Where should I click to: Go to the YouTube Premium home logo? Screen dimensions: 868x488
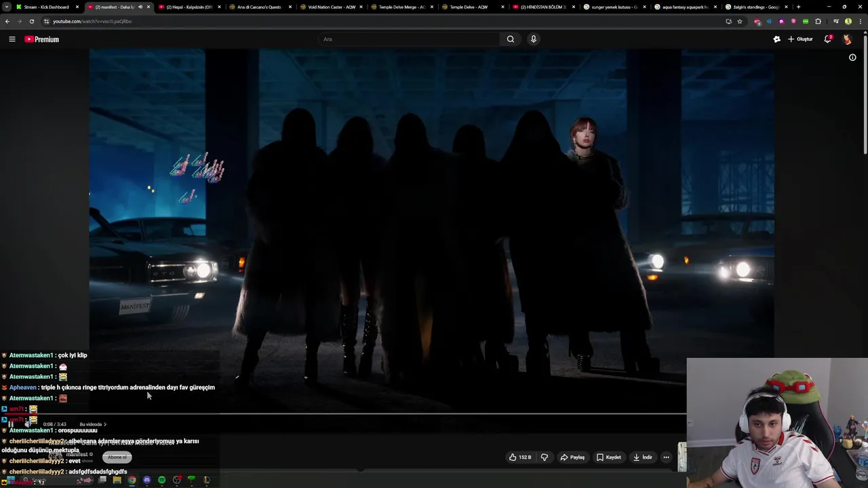click(x=42, y=39)
